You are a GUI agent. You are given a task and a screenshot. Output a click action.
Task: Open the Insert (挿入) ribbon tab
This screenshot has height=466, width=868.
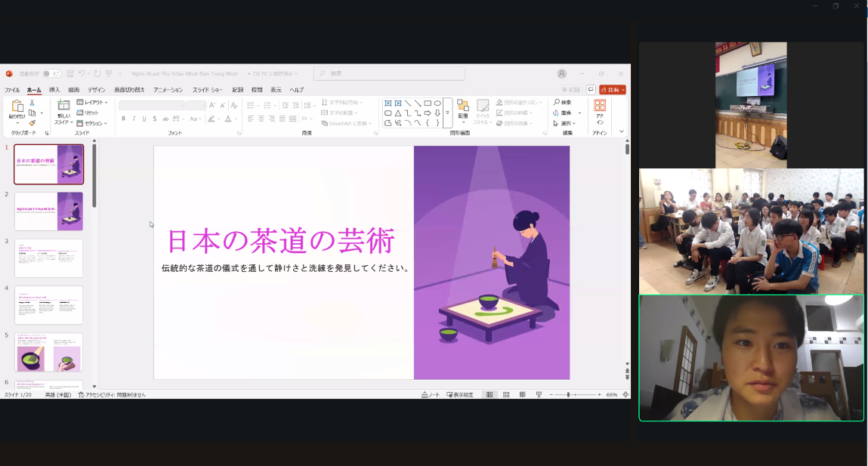[x=54, y=90]
